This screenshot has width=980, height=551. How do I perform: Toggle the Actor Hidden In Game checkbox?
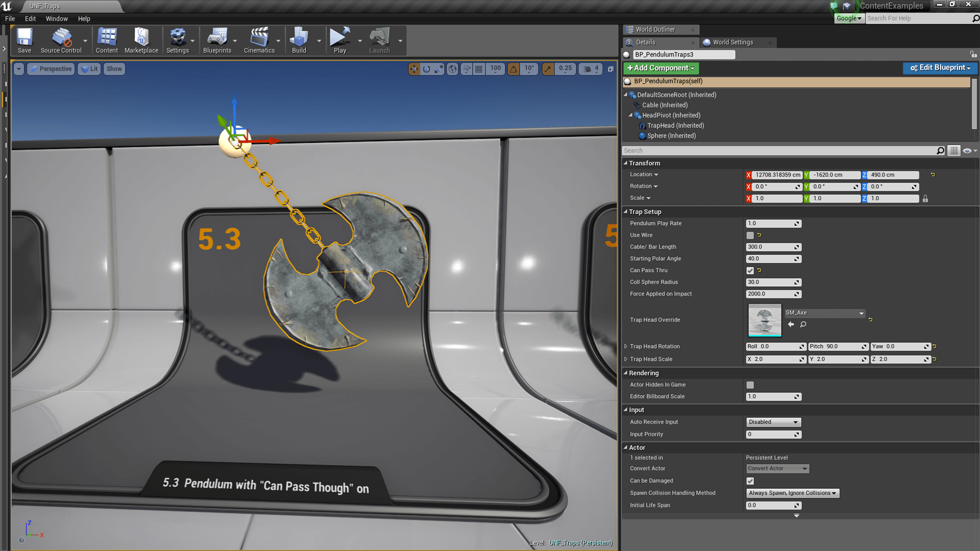(x=750, y=385)
